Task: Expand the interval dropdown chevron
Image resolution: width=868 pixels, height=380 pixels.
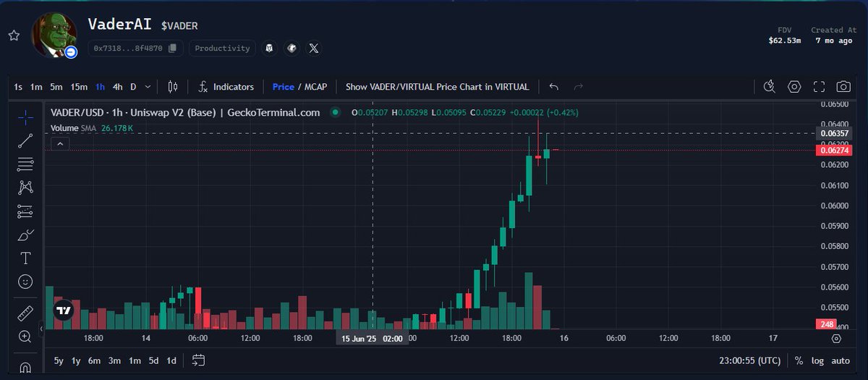Action: click(x=148, y=87)
